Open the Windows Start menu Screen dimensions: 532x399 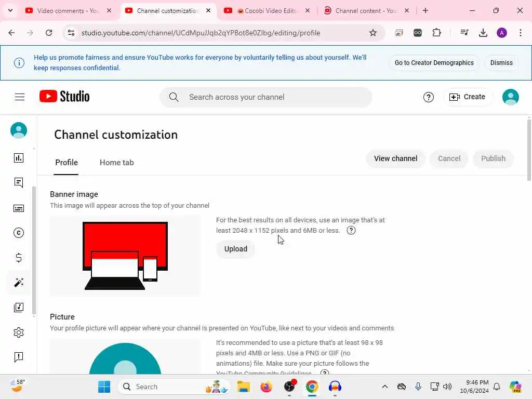(x=104, y=387)
